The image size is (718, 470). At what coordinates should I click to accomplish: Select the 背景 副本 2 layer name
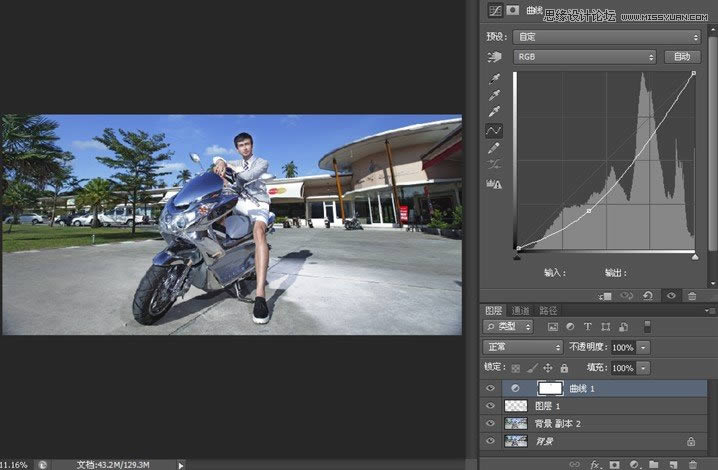(x=557, y=423)
